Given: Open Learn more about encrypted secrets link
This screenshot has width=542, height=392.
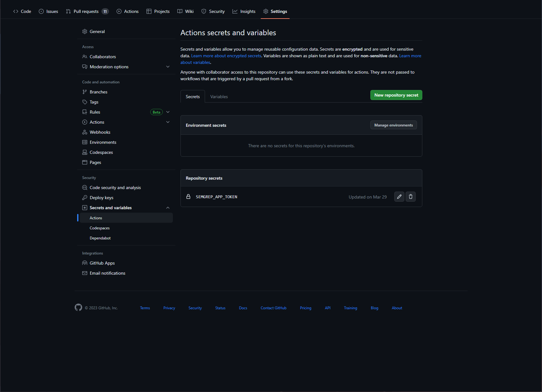Looking at the screenshot, I should point(226,56).
